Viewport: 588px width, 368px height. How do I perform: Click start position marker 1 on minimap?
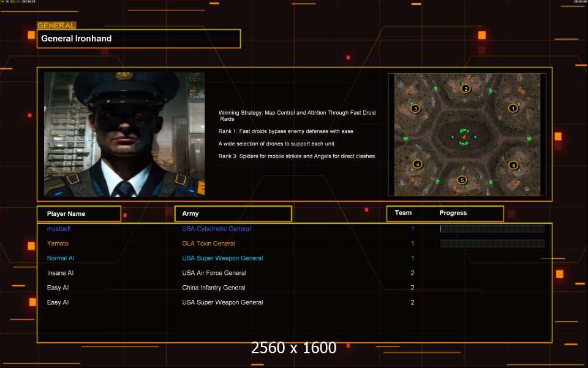coord(513,109)
